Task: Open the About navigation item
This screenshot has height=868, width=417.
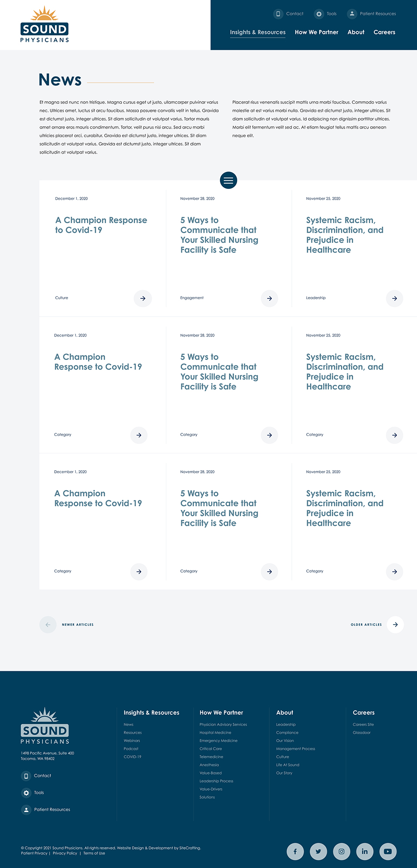Action: [356, 32]
